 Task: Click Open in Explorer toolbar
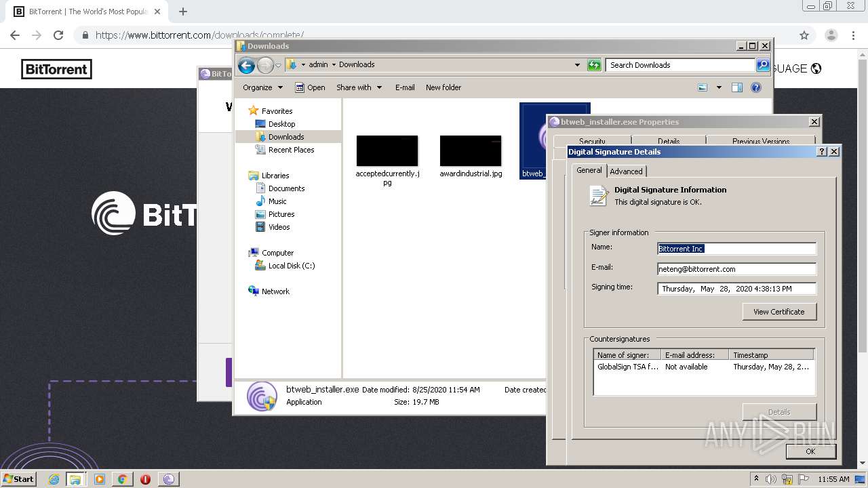pos(310,87)
